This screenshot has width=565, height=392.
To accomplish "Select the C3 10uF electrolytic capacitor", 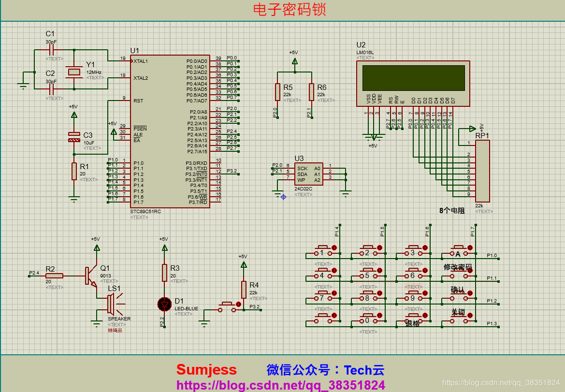I will click(74, 137).
